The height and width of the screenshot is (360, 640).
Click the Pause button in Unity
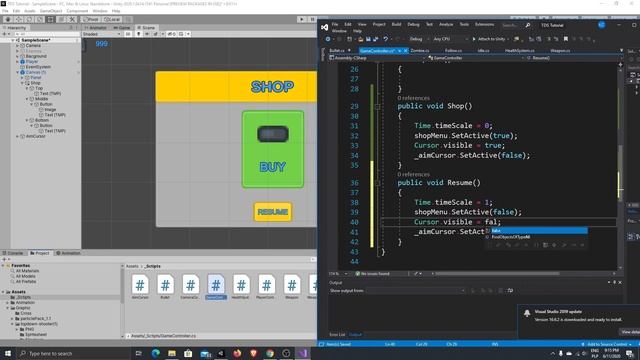pyautogui.click(x=312, y=19)
